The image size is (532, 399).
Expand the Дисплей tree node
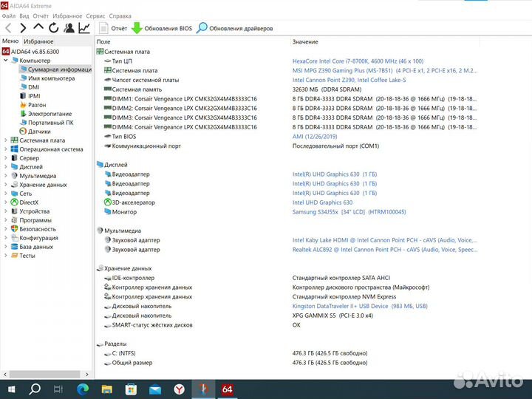coord(5,166)
